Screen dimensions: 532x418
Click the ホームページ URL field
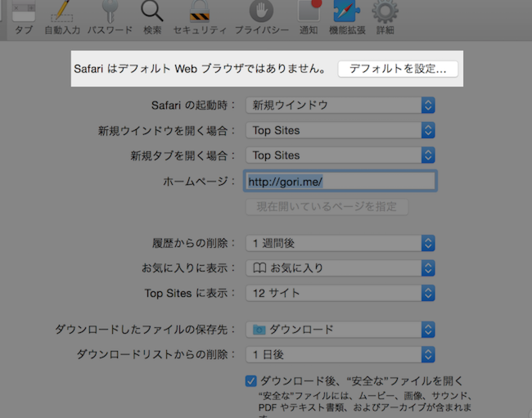pos(340,182)
